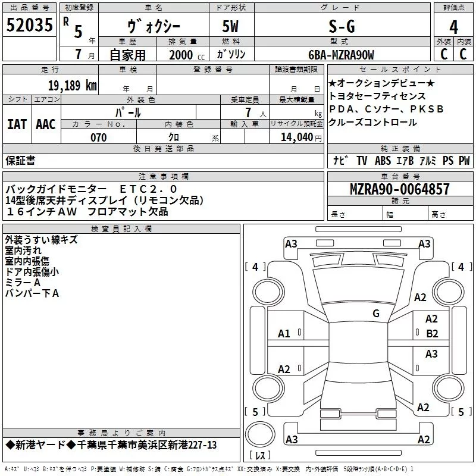The image size is (476, 476).
Task: Select the car name ヴォクシー
Action: [x=154, y=26]
